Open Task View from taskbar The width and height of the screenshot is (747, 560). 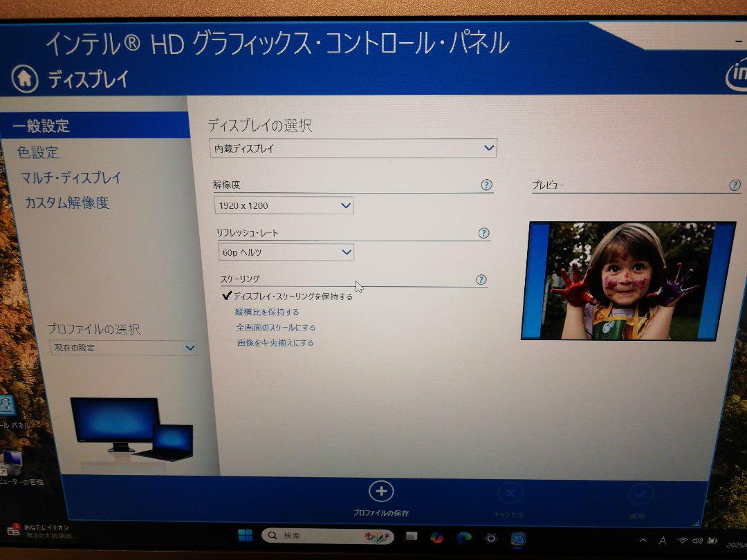(411, 536)
